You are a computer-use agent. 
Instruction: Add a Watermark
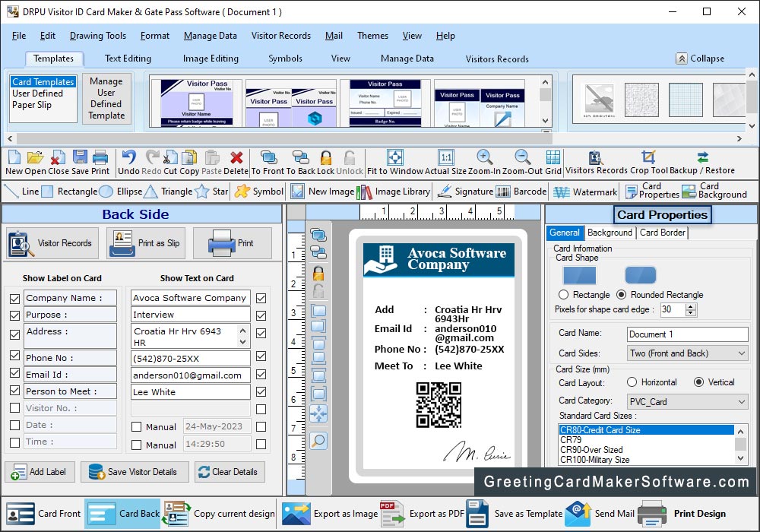(x=585, y=192)
